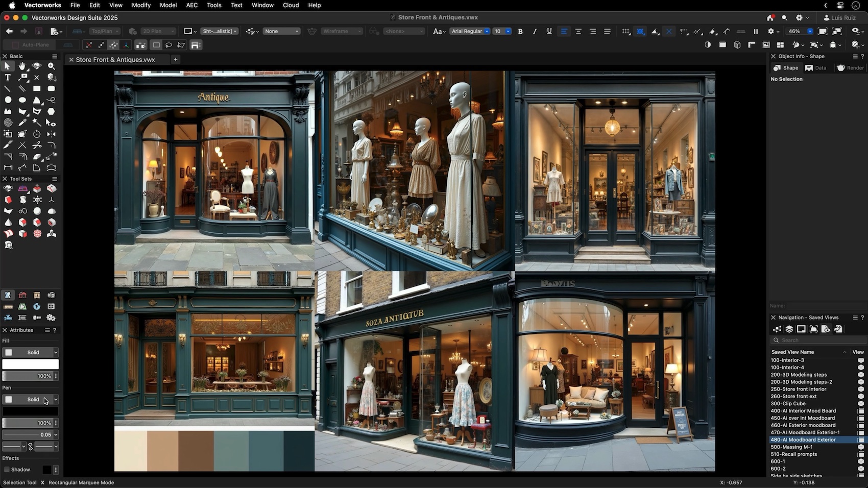
Task: Open the Arial Regular font dropdown
Action: (x=470, y=31)
